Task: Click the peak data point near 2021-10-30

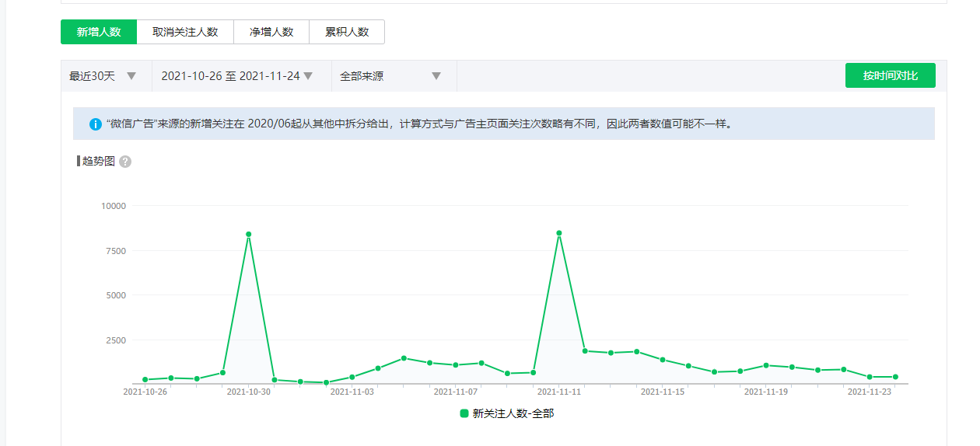Action: 248,234
